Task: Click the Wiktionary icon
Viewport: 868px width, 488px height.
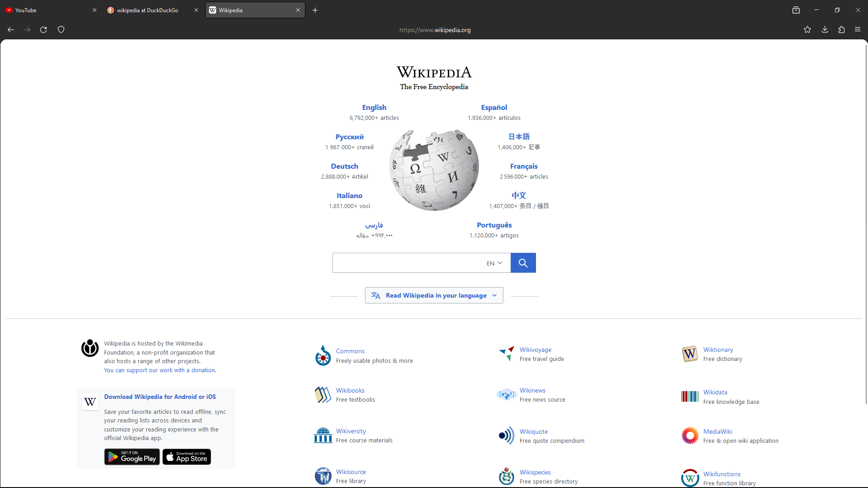Action: point(689,354)
